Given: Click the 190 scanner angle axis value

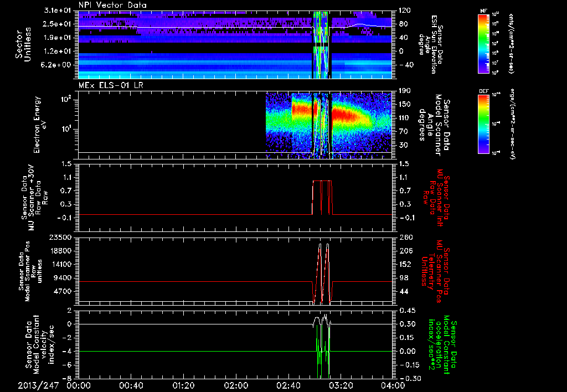Looking at the screenshot, I should 406,91.
